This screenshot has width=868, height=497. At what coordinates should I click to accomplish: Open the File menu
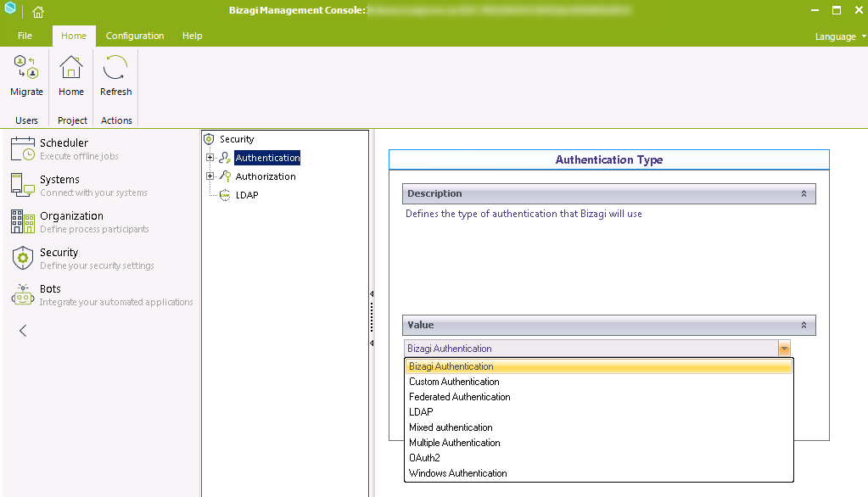[25, 36]
